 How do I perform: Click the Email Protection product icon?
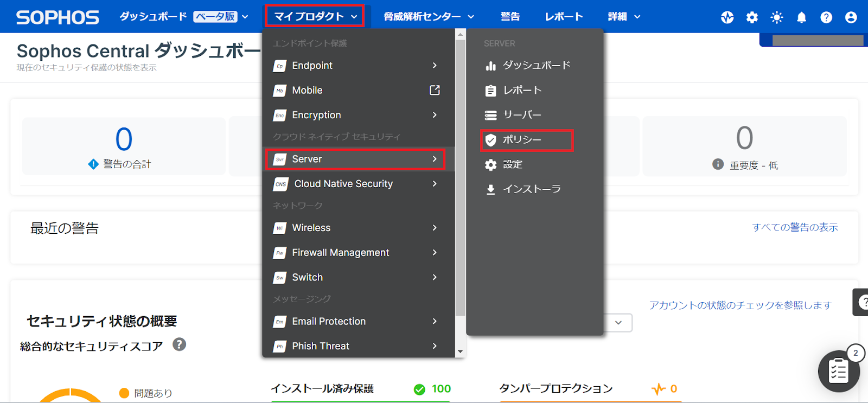[280, 322]
